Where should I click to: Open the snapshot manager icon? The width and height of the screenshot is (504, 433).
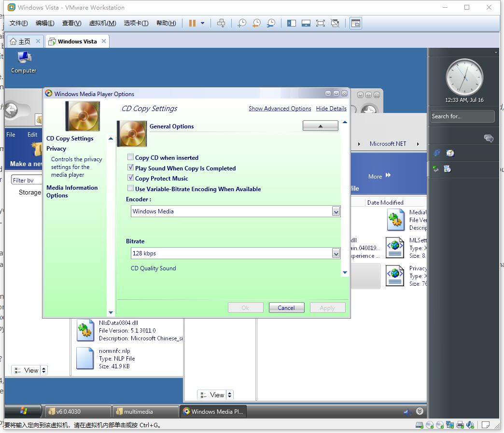[271, 23]
